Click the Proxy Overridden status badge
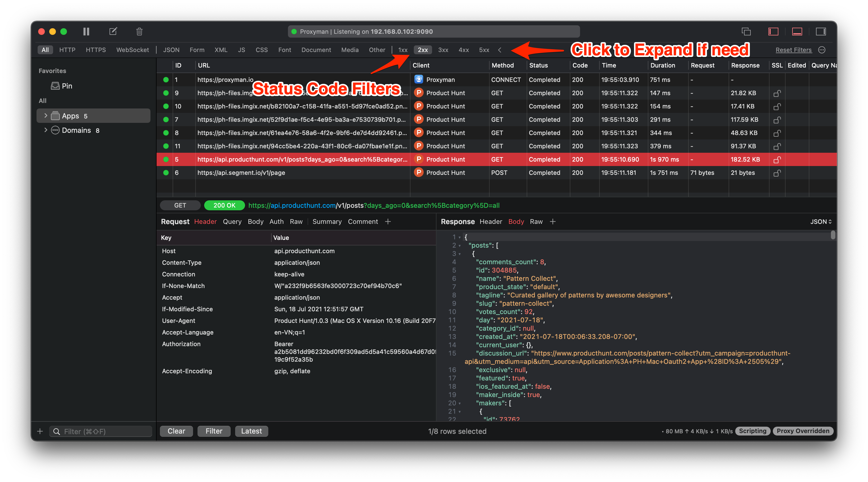Viewport: 868px width, 482px height. coord(803,431)
